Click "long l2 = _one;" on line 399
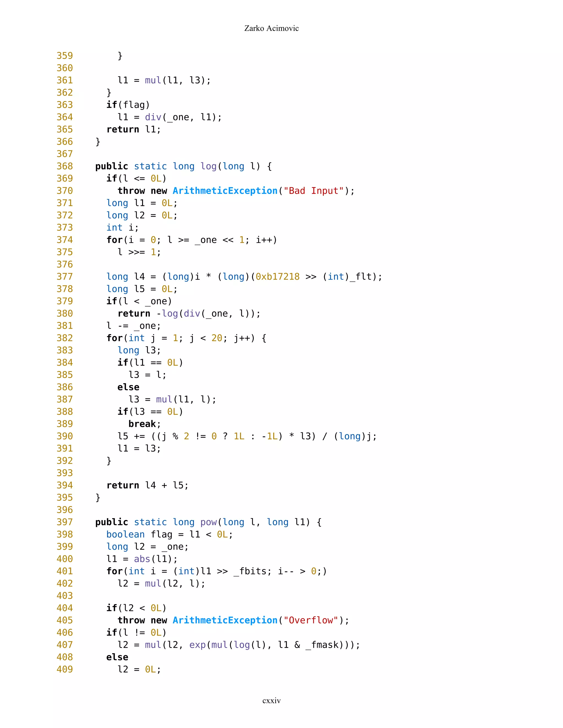This screenshot has width=563, height=728. coord(147,547)
